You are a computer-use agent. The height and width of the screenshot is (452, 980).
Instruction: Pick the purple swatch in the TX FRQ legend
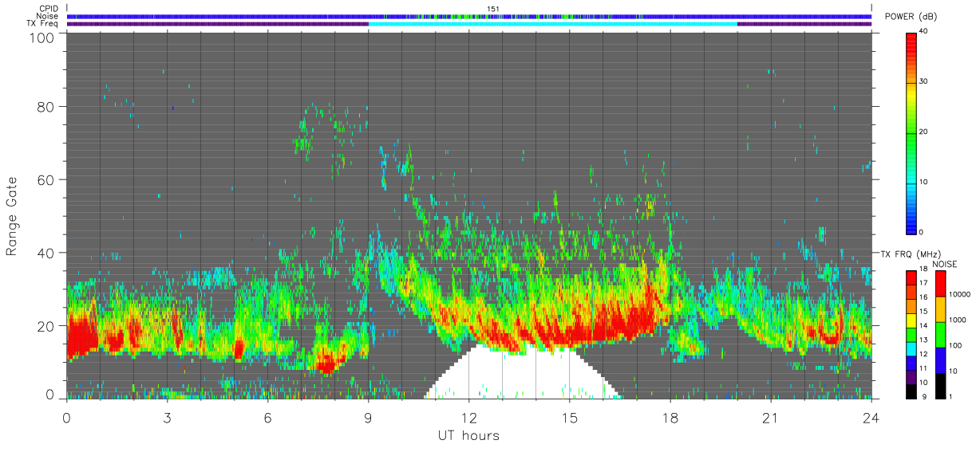pyautogui.click(x=911, y=378)
